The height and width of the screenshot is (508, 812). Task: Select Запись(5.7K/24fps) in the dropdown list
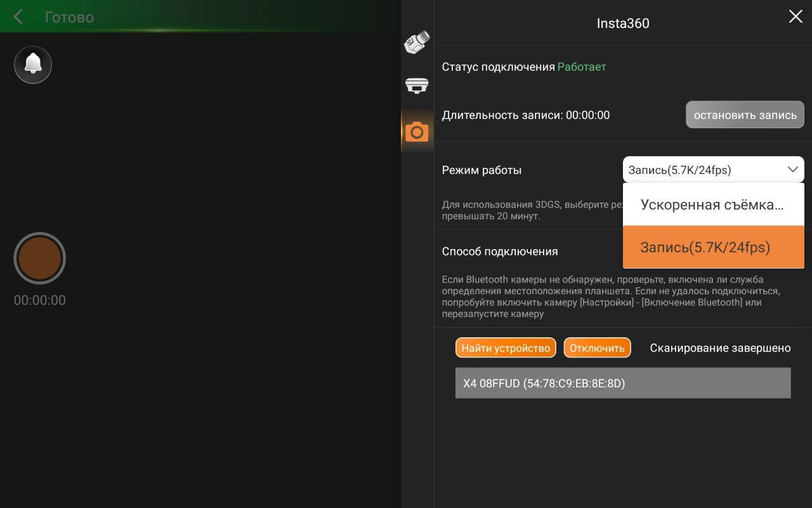point(714,247)
